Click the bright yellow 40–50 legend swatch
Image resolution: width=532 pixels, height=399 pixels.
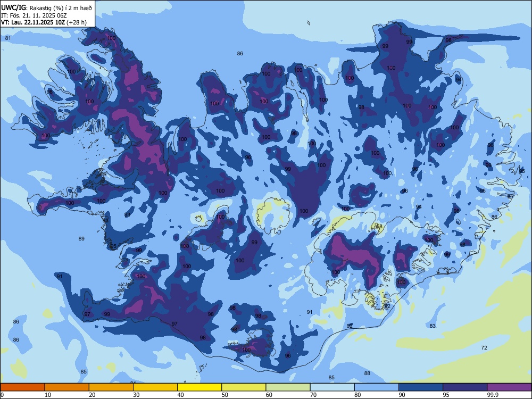pos(199,387)
